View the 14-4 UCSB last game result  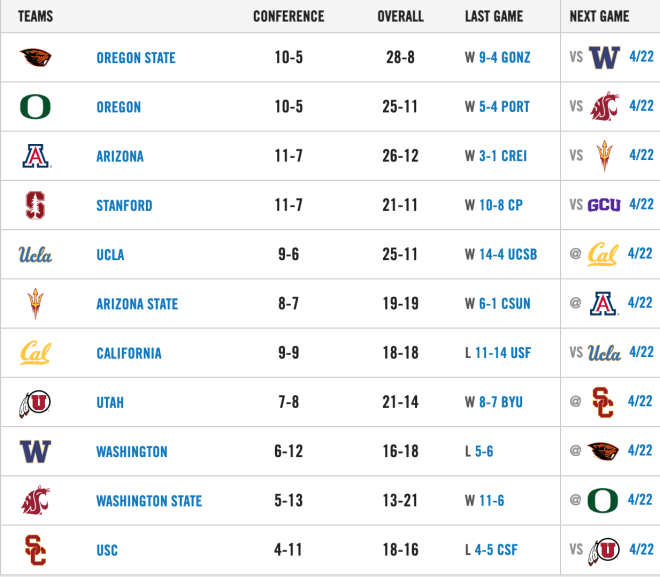(x=508, y=254)
